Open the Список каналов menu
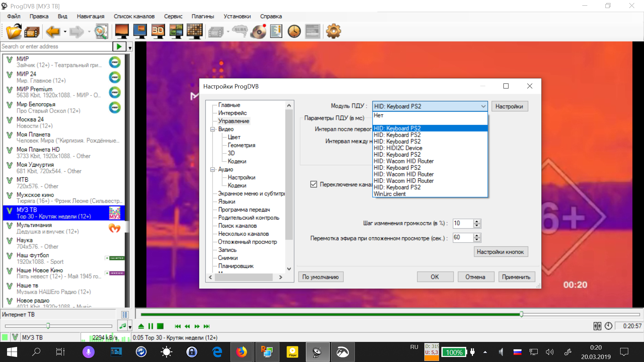 tap(134, 16)
